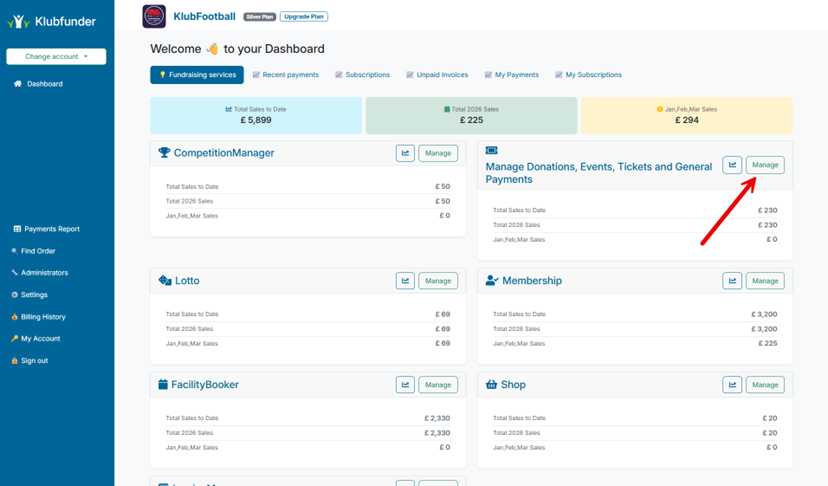
Task: Click the KlubFootball club logo thumbnail
Action: coord(154,16)
